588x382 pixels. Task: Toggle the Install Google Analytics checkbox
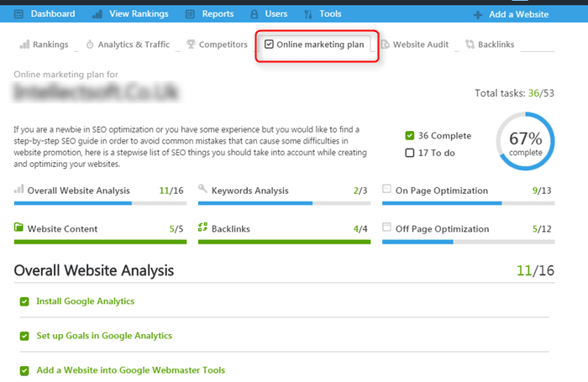point(24,301)
